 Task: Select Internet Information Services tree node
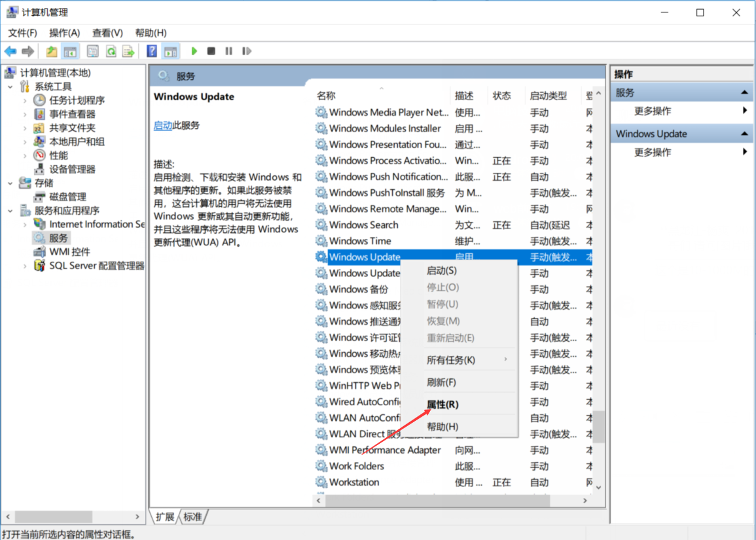point(96,225)
